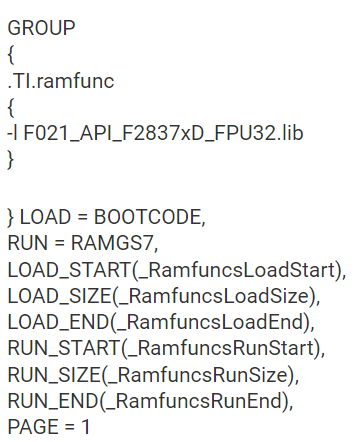Click the .TI.ramfunc section name
The height and width of the screenshot is (442, 362).
pyautogui.click(x=61, y=81)
